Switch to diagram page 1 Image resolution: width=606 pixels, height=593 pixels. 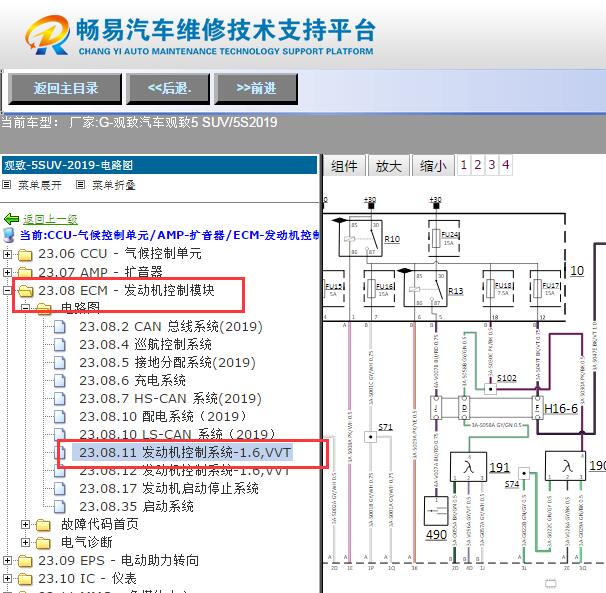463,165
